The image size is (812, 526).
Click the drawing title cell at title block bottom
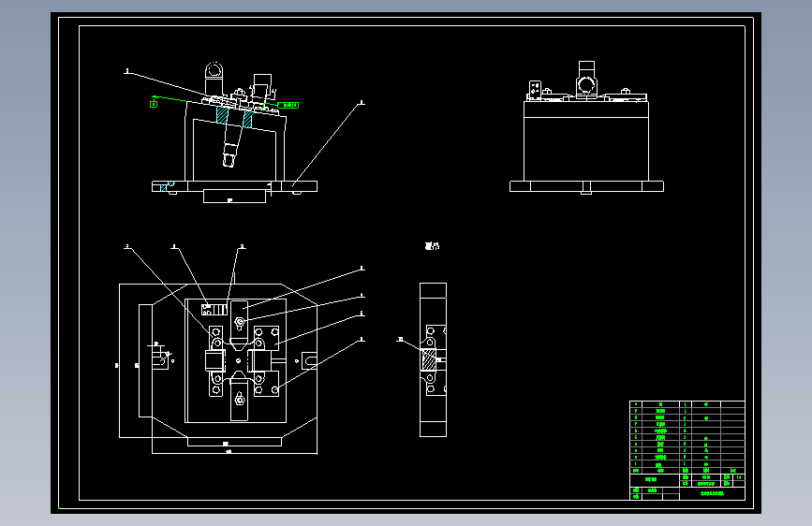coord(712,493)
